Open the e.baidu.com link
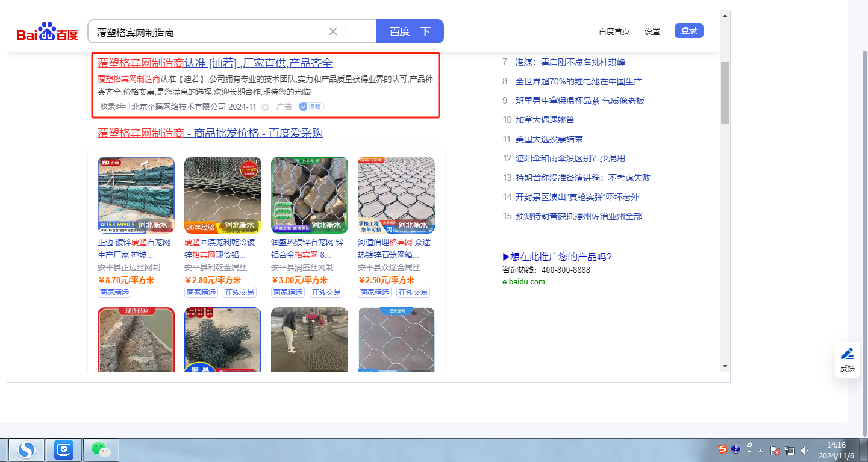This screenshot has width=868, height=462. (523, 281)
